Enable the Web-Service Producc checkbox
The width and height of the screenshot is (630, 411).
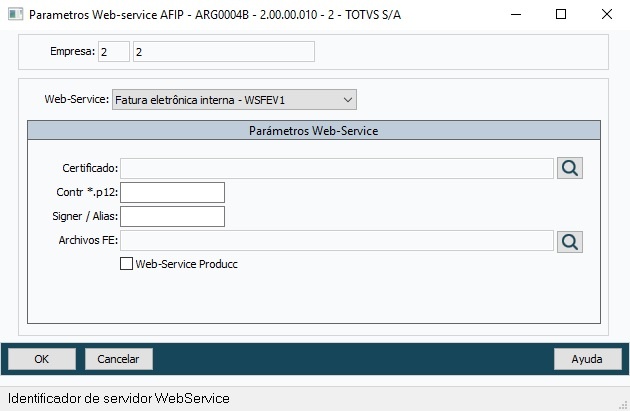(126, 264)
